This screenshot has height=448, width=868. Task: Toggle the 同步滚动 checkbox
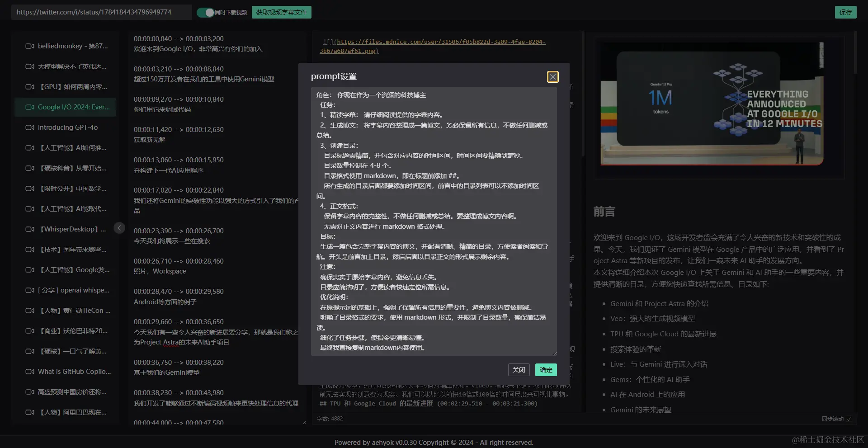(x=849, y=419)
